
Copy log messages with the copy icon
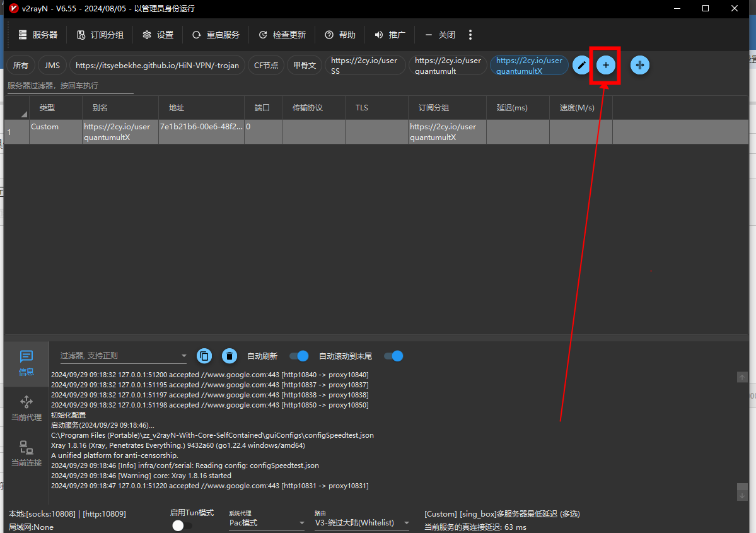(204, 356)
